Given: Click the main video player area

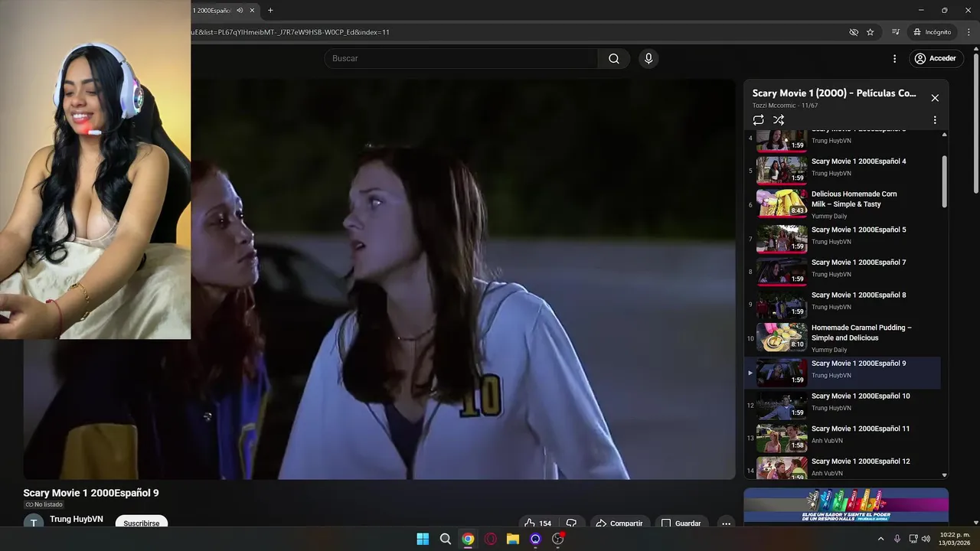Looking at the screenshot, I should [379, 279].
